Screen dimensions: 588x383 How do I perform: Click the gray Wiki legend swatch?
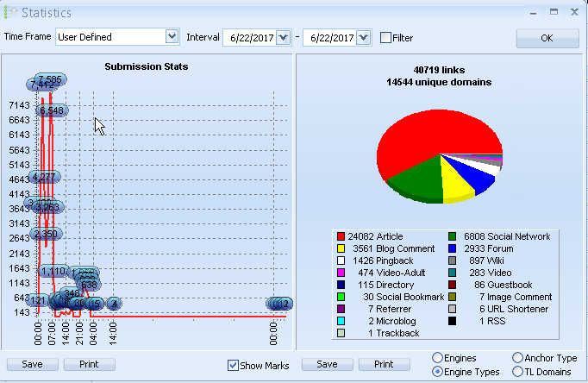point(453,261)
